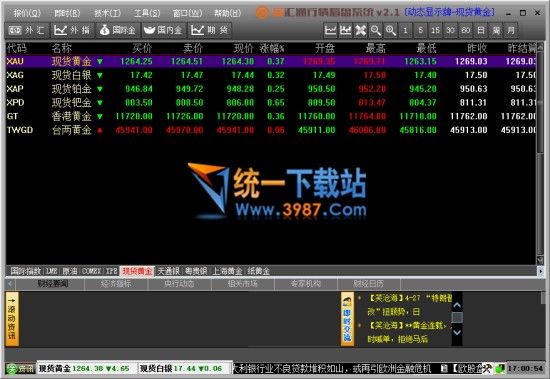Open the 技术(T) menu
Viewport: 550px width, 379px height.
pyautogui.click(x=107, y=13)
